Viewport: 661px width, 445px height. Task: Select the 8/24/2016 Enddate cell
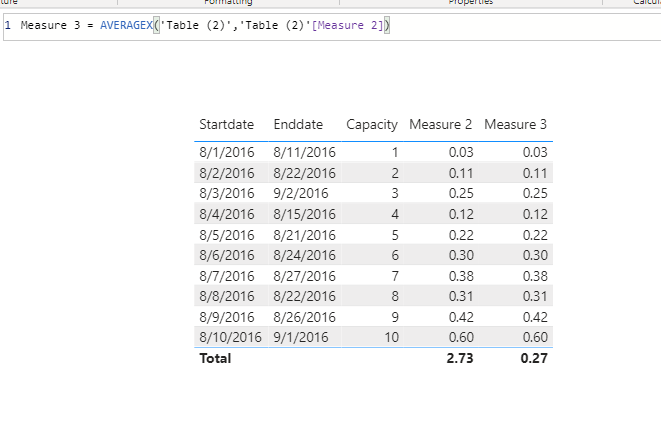[304, 255]
